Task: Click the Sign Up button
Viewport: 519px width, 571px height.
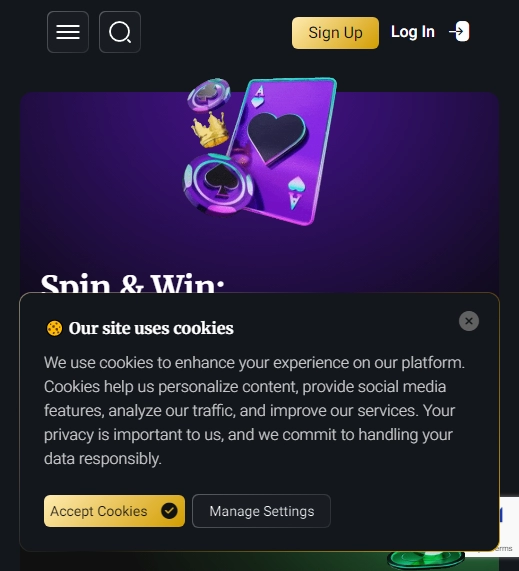Action: (335, 33)
